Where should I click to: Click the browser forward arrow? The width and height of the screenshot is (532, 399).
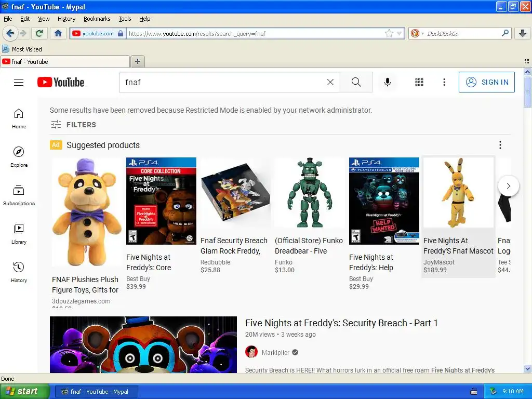tap(23, 33)
